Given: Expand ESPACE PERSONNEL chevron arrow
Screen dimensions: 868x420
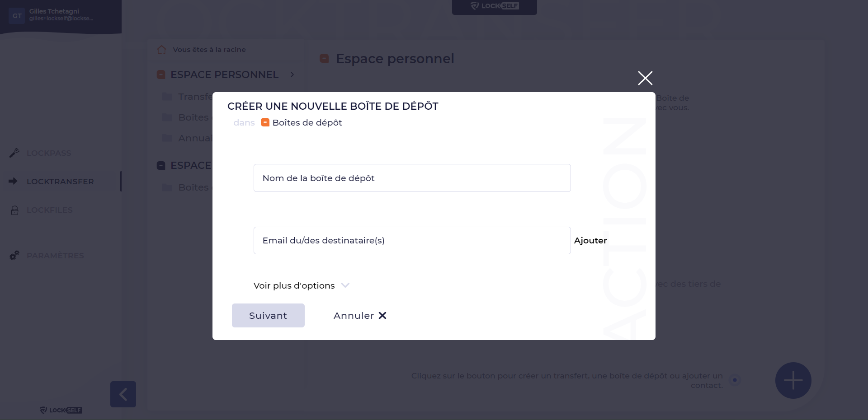Looking at the screenshot, I should click(x=292, y=75).
